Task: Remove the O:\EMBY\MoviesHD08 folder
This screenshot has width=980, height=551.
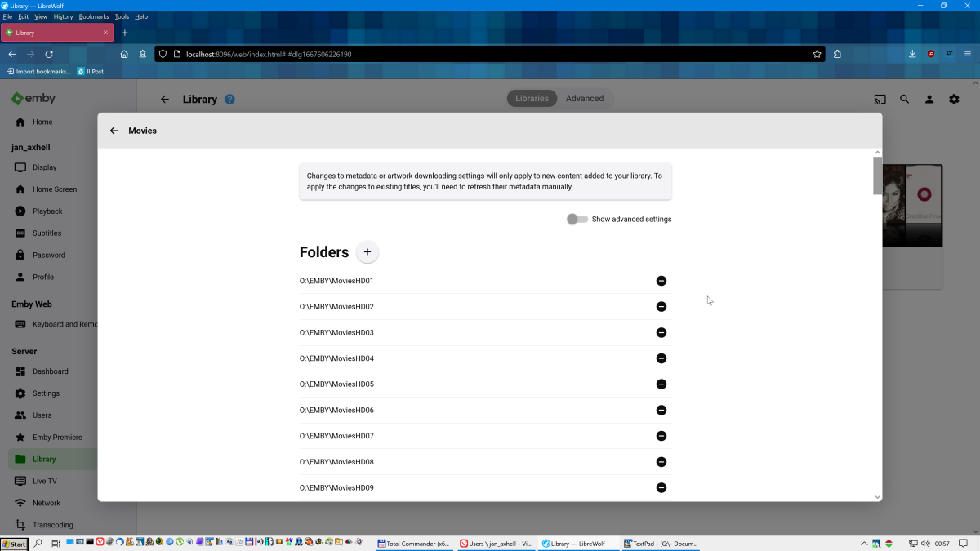Action: click(x=661, y=462)
